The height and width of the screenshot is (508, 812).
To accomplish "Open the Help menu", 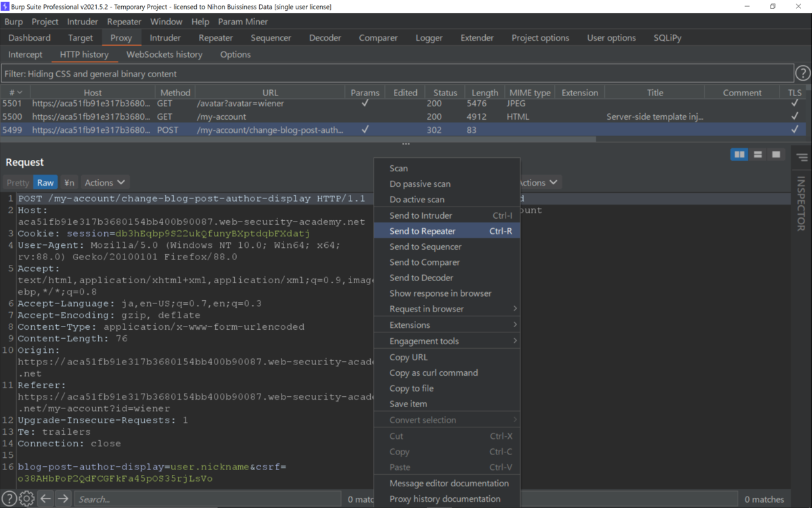I will click(200, 22).
